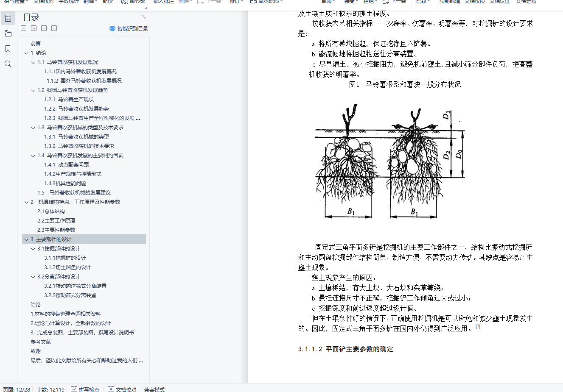Image resolution: width=563 pixels, height=392 pixels.
Task: Go to '3.2.2摆动筛式分离装置' heading
Action: click(70, 295)
